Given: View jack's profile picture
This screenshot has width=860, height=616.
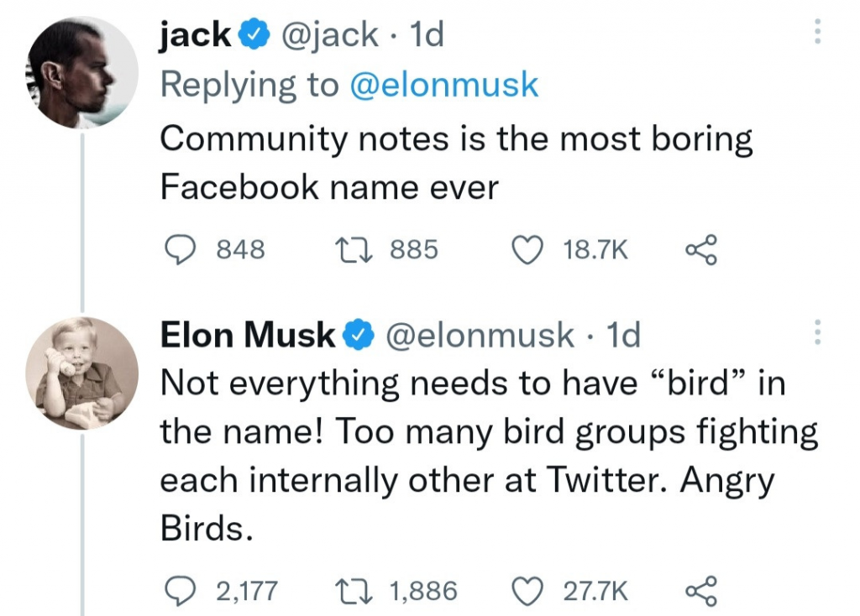Looking at the screenshot, I should click(81, 73).
